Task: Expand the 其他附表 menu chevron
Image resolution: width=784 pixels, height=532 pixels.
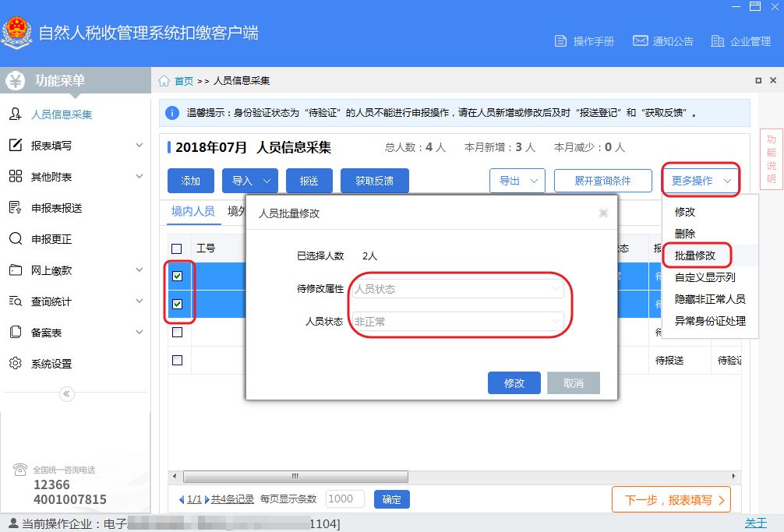Action: click(139, 176)
